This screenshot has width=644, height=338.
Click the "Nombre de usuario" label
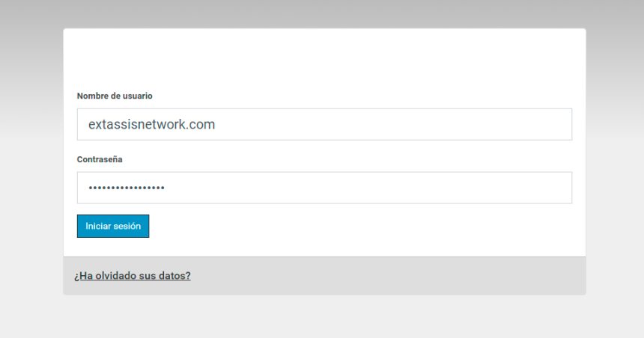[115, 96]
